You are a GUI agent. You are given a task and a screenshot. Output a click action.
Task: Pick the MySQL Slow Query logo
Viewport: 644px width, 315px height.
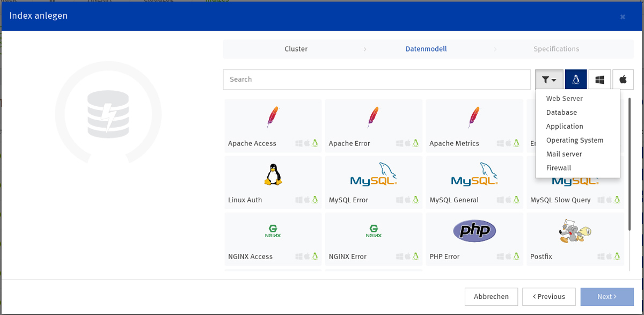point(575,182)
